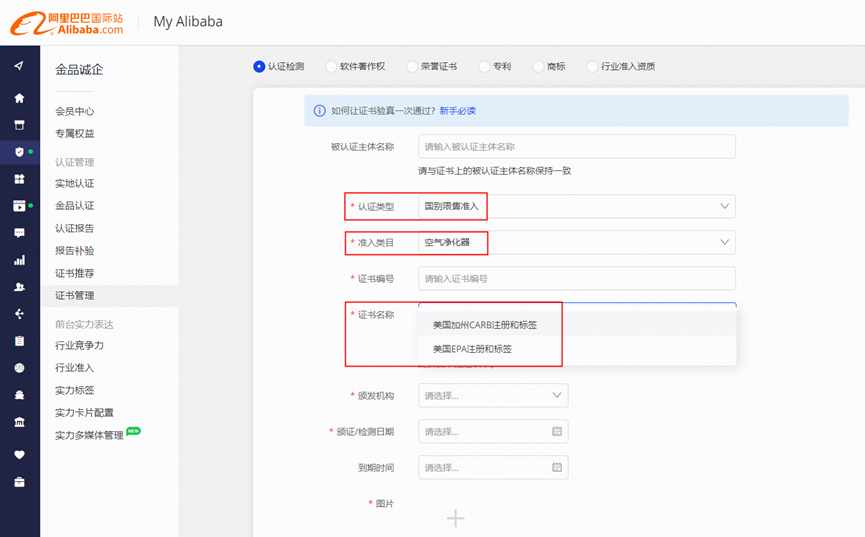Click the My Alibaba header text
Image resolution: width=865 pixels, height=537 pixels.
(188, 22)
